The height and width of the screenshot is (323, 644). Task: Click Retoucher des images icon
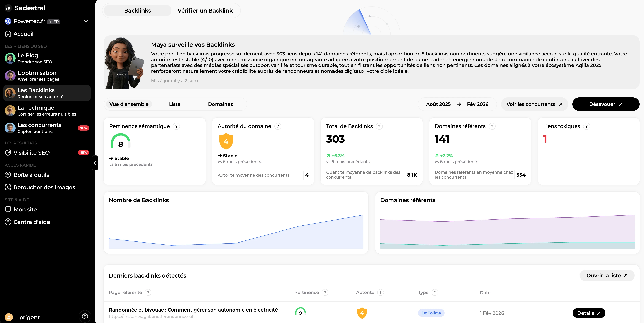coord(8,187)
